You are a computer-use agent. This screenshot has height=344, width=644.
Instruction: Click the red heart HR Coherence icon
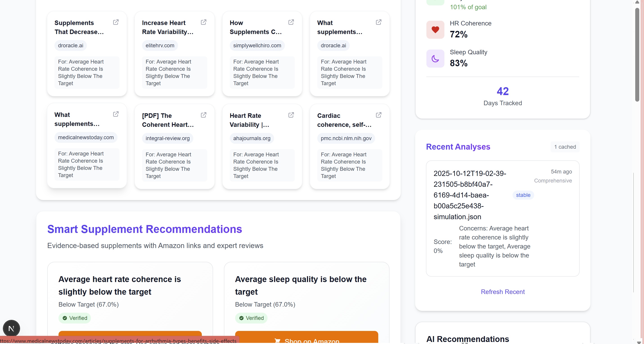click(435, 30)
